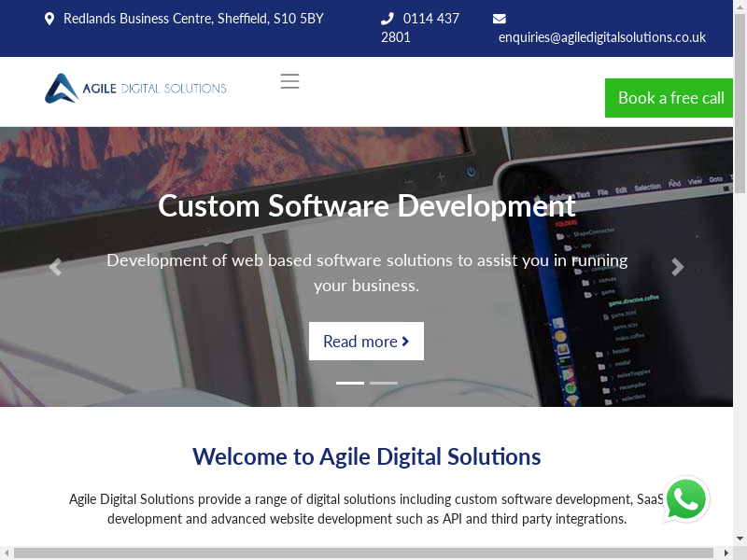The image size is (747, 560).
Task: Click the horizontal scrollbar at bottom
Action: coord(364,553)
